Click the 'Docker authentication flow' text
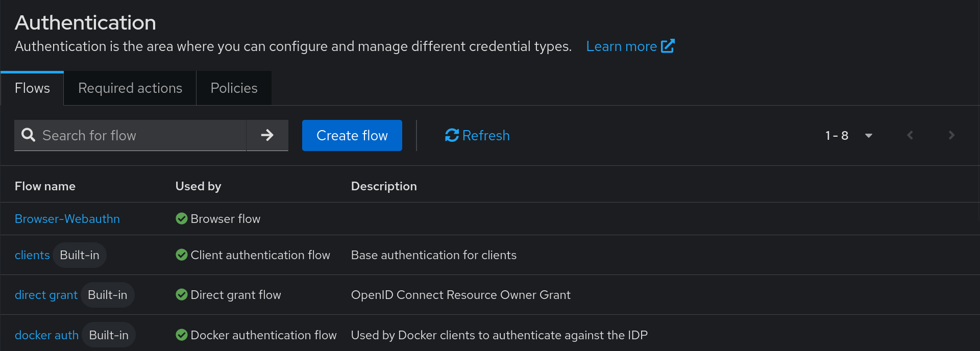 [263, 335]
